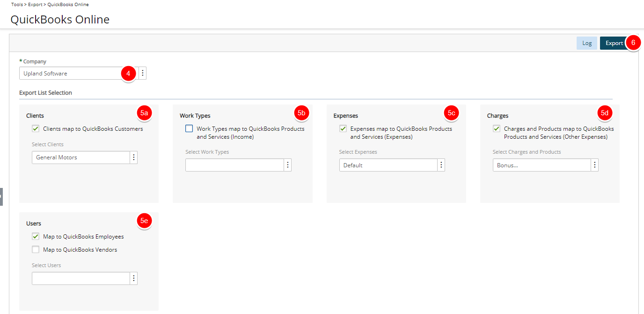Open the Log button
644x314 pixels.
(x=587, y=43)
